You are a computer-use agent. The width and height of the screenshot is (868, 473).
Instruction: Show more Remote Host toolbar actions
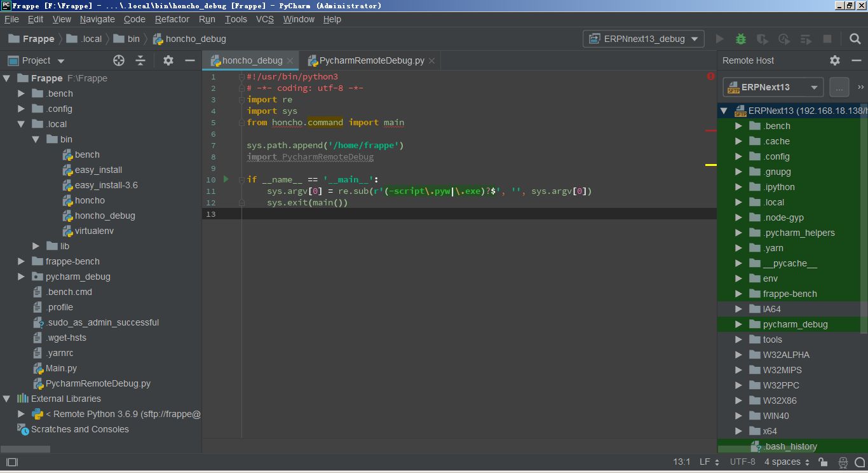tap(861, 87)
